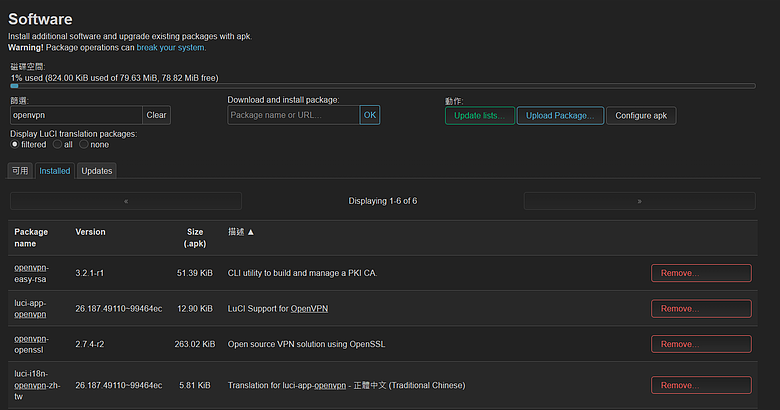
Task: Confirm package install with OK button
Action: click(x=370, y=115)
